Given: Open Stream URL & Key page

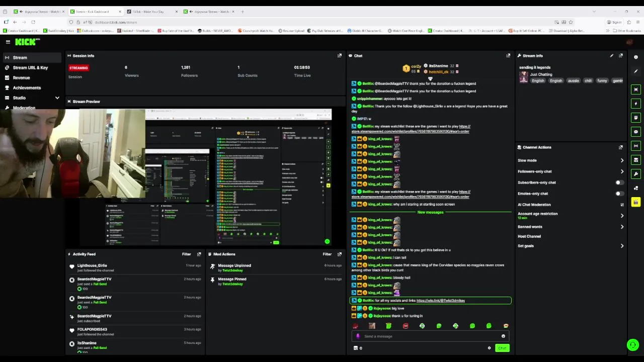Looking at the screenshot, I should coord(32,67).
